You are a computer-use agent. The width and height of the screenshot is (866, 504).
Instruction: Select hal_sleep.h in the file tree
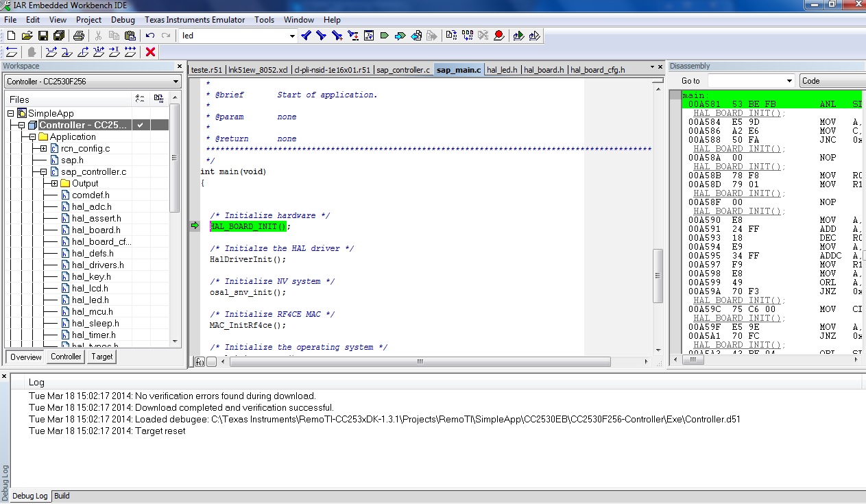click(x=95, y=323)
